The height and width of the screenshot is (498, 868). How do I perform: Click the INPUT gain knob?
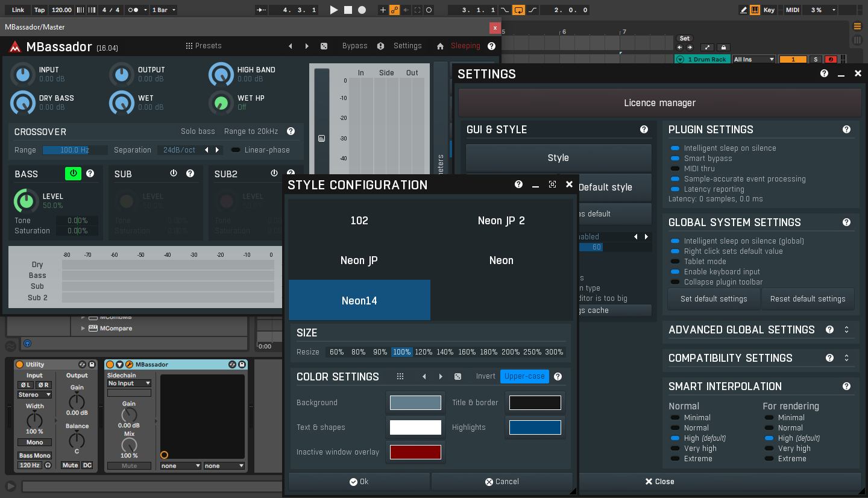pyautogui.click(x=22, y=74)
